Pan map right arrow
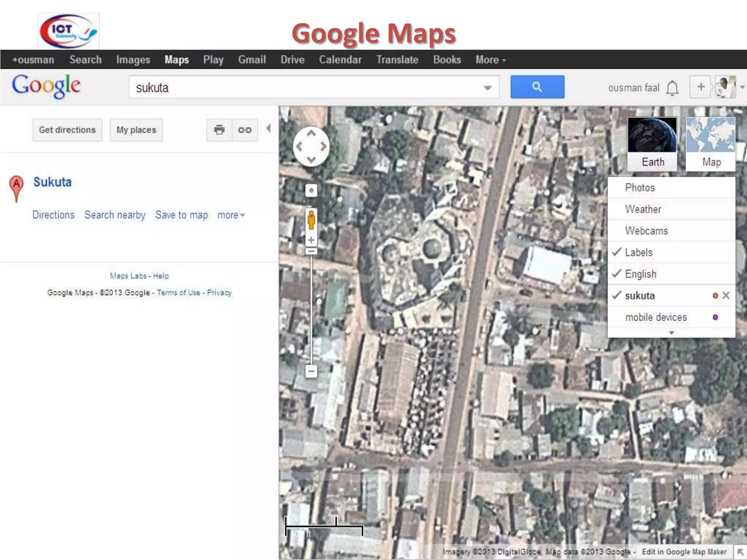747x560 pixels. [x=324, y=147]
